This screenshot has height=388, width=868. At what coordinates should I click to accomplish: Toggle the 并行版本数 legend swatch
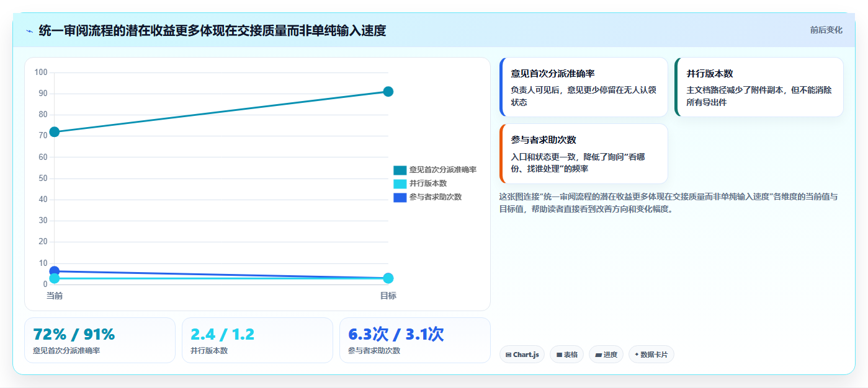coord(400,183)
